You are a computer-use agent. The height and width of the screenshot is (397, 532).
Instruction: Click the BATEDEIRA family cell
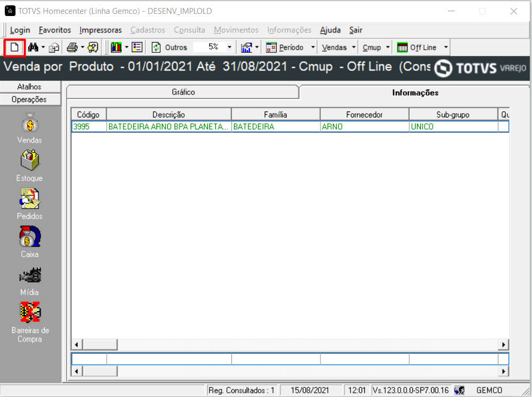tap(276, 126)
